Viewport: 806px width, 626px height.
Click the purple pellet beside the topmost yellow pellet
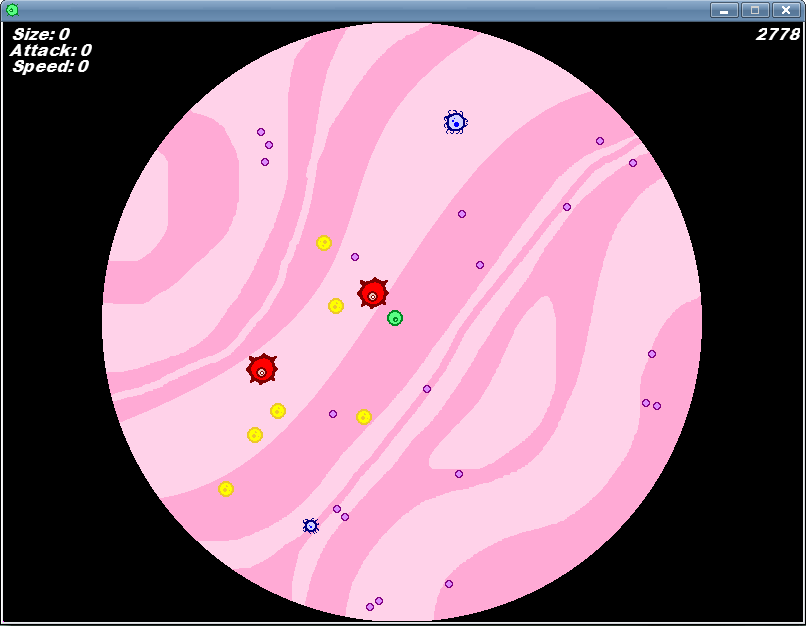coord(355,257)
